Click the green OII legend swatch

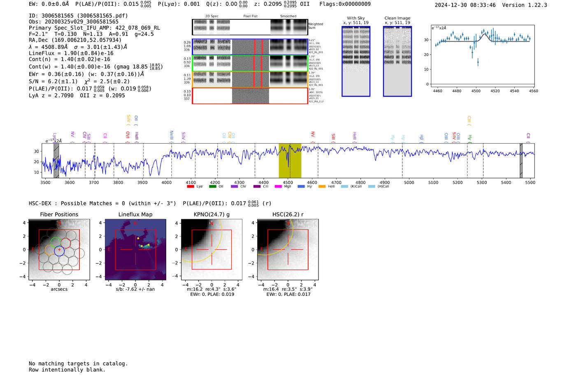pyautogui.click(x=212, y=186)
